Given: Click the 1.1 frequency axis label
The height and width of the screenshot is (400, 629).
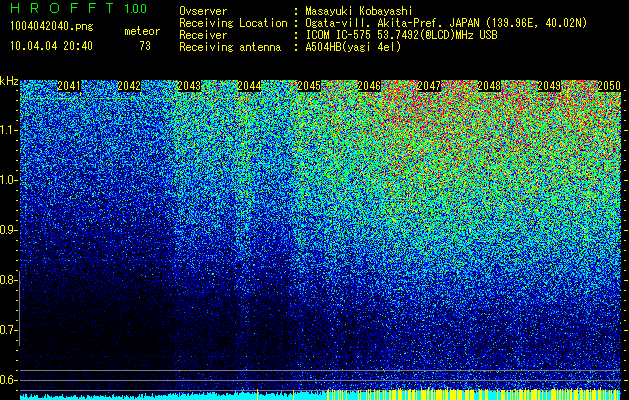Looking at the screenshot, I should 8,130.
